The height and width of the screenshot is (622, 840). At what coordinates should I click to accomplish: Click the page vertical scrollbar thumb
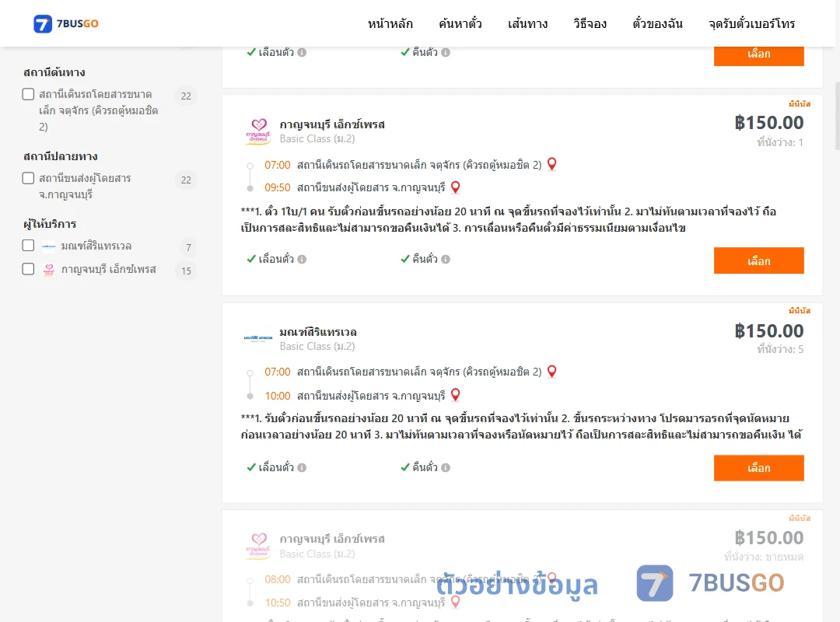(838, 117)
